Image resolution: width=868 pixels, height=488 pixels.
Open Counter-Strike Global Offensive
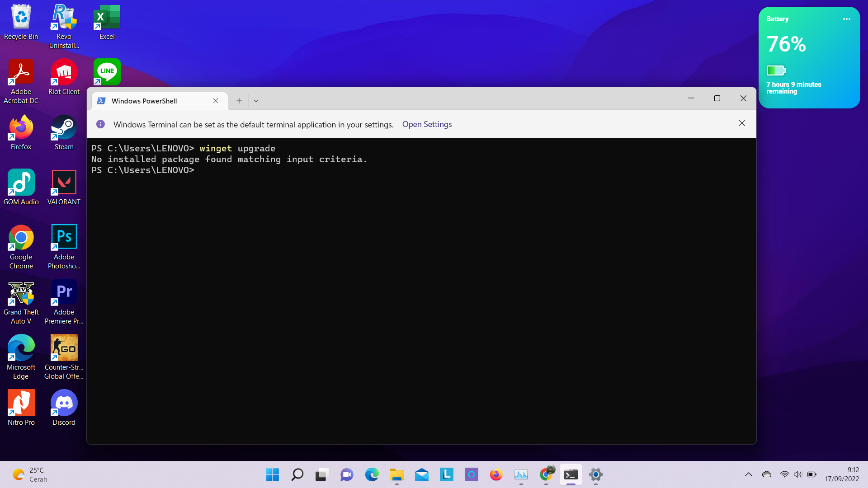tap(64, 348)
